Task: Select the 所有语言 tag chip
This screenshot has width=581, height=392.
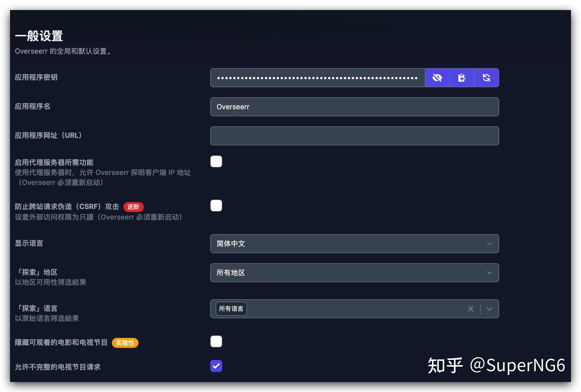Action: 231,309
